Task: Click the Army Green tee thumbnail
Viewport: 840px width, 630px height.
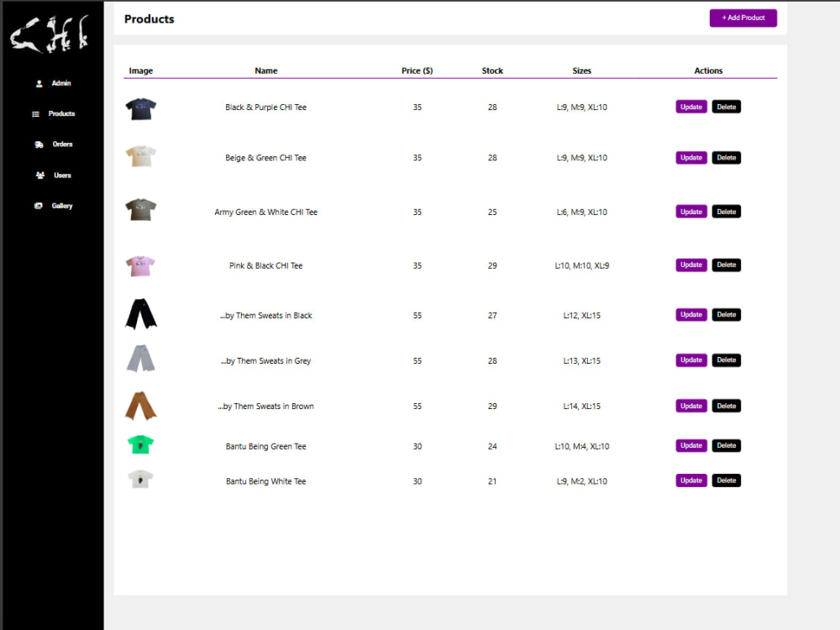Action: [x=141, y=209]
